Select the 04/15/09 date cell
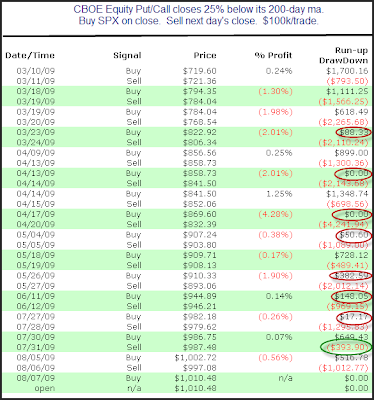 [36, 204]
